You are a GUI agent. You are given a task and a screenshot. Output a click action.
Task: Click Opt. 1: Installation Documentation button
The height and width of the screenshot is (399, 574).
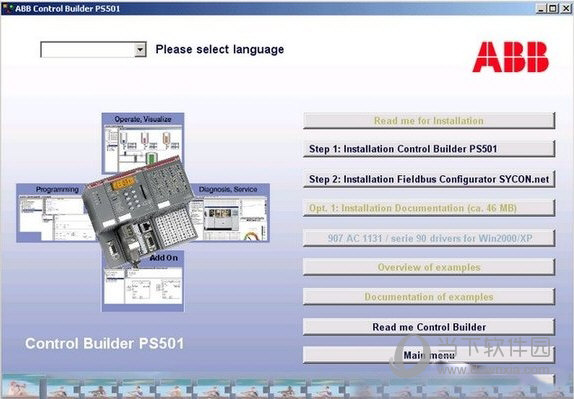click(429, 208)
